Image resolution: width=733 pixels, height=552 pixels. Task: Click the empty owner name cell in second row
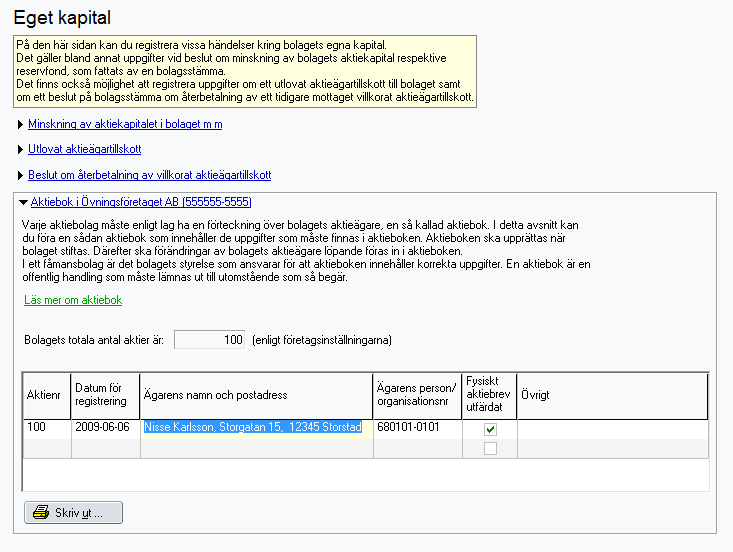[x=257, y=449]
